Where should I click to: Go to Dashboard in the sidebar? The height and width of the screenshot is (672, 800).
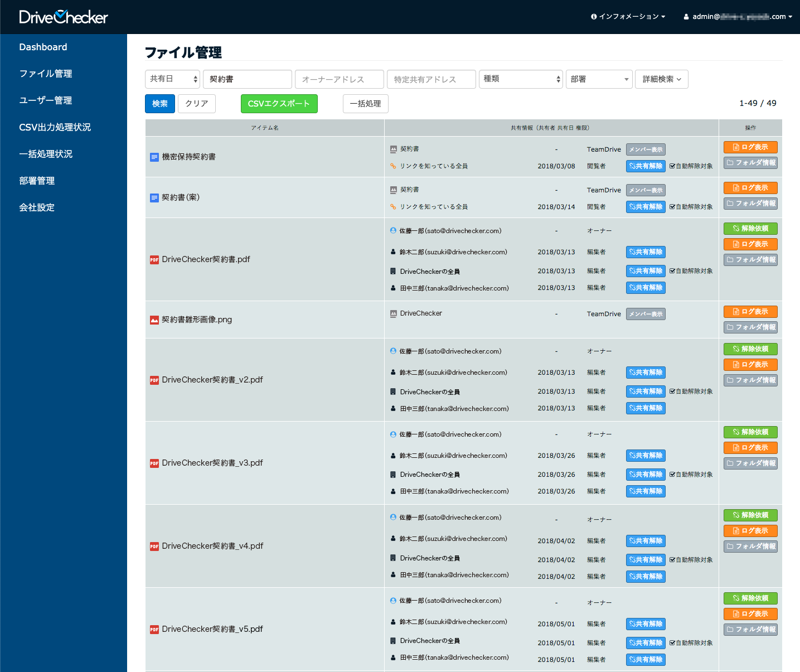coord(43,47)
